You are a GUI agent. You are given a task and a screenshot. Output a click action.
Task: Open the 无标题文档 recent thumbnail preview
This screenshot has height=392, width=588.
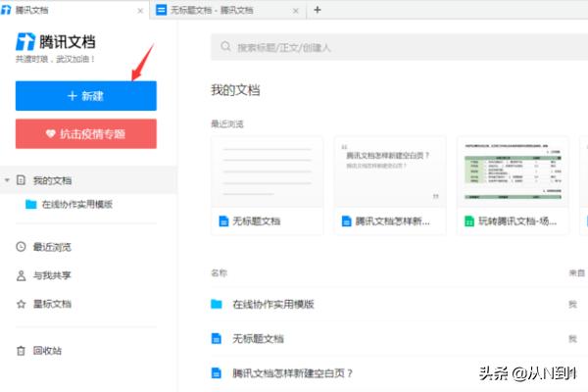click(267, 172)
